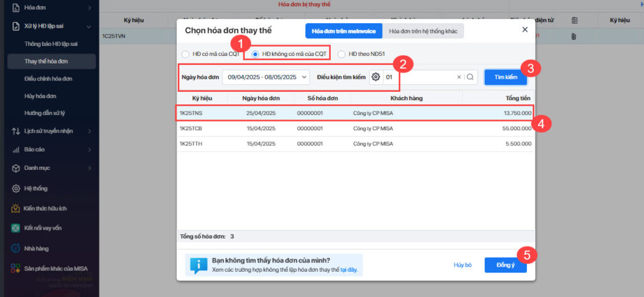
Task: Click the Đồng ý button
Action: pyautogui.click(x=506, y=265)
